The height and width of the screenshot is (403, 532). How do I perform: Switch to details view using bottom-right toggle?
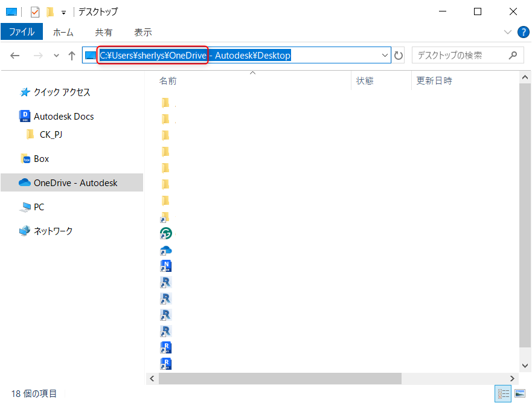point(503,394)
